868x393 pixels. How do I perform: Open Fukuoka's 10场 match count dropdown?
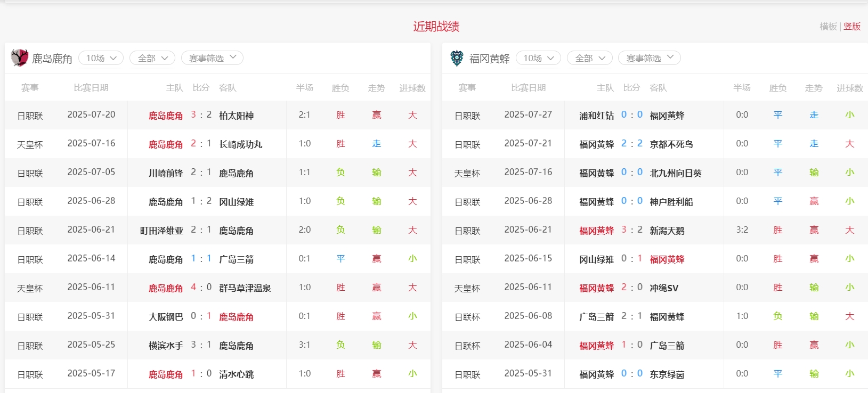pyautogui.click(x=538, y=58)
